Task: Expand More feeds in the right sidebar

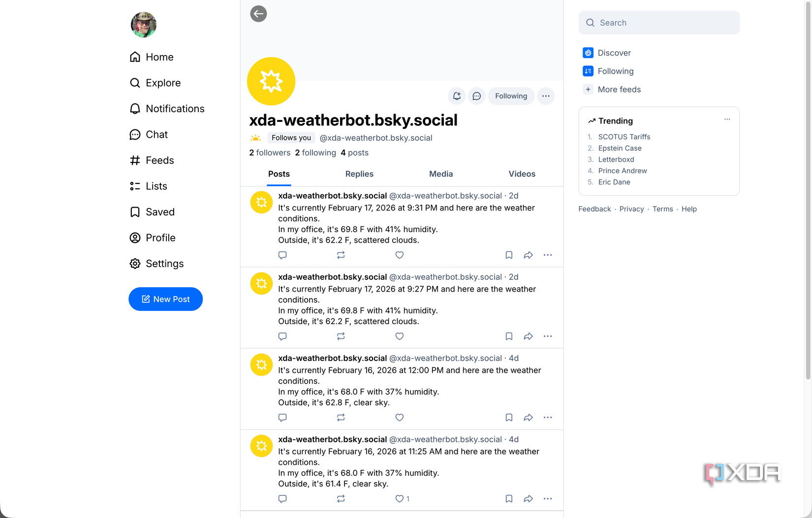Action: click(619, 89)
